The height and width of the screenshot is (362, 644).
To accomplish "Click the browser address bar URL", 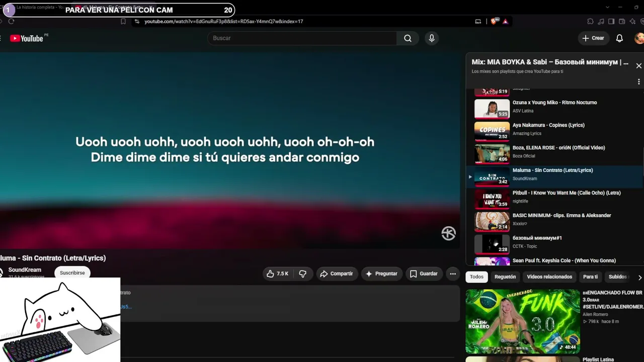I will pyautogui.click(x=224, y=22).
